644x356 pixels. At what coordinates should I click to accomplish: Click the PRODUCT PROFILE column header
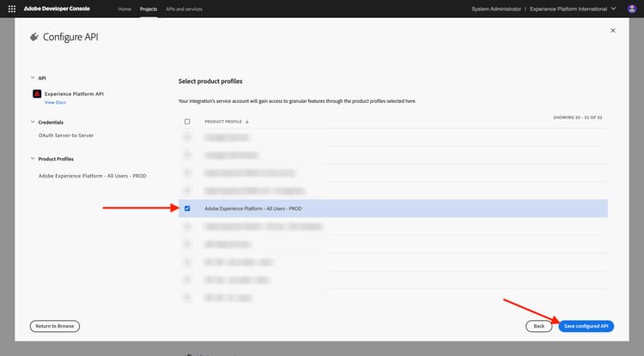pos(223,122)
